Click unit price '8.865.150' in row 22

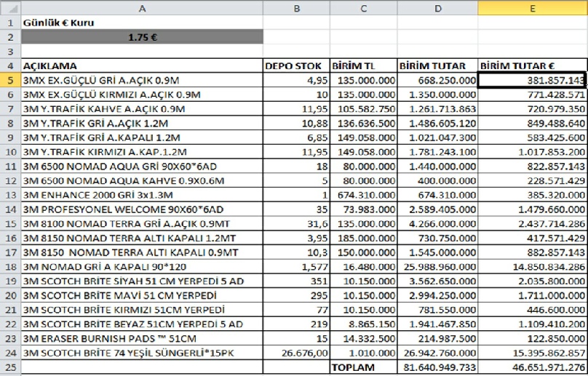click(x=363, y=324)
